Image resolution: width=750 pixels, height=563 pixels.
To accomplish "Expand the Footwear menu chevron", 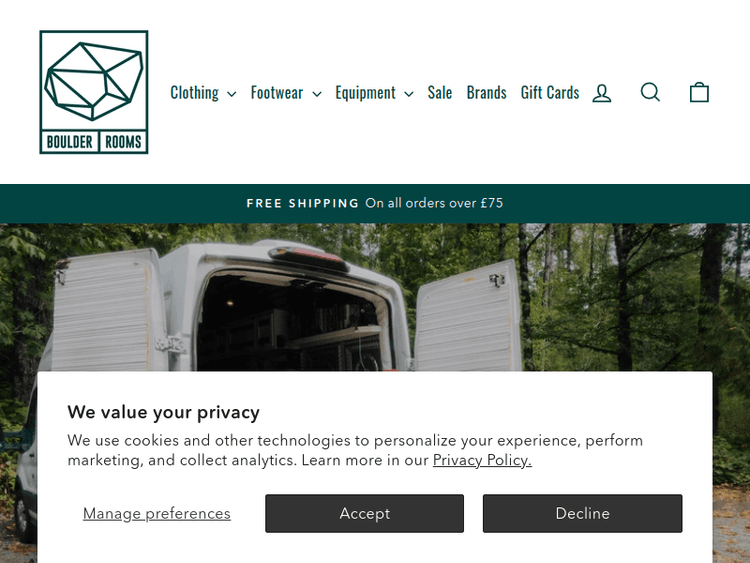I will click(x=317, y=94).
